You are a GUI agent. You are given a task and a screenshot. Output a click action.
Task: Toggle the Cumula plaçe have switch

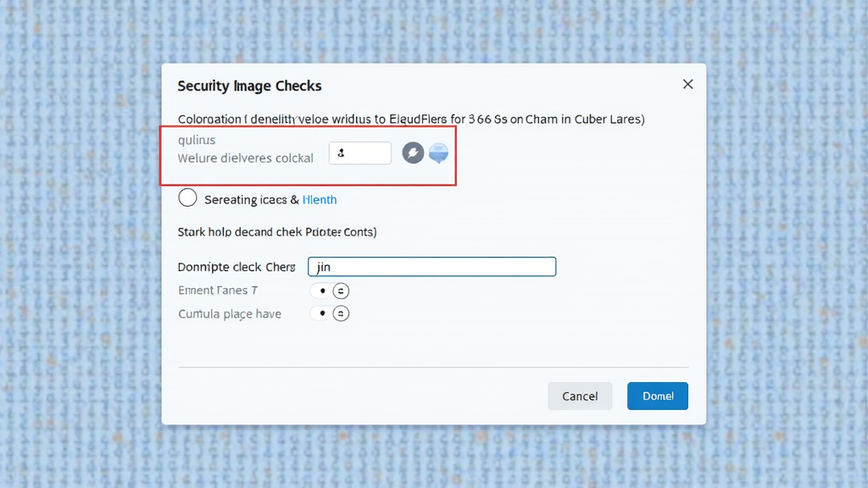(330, 313)
